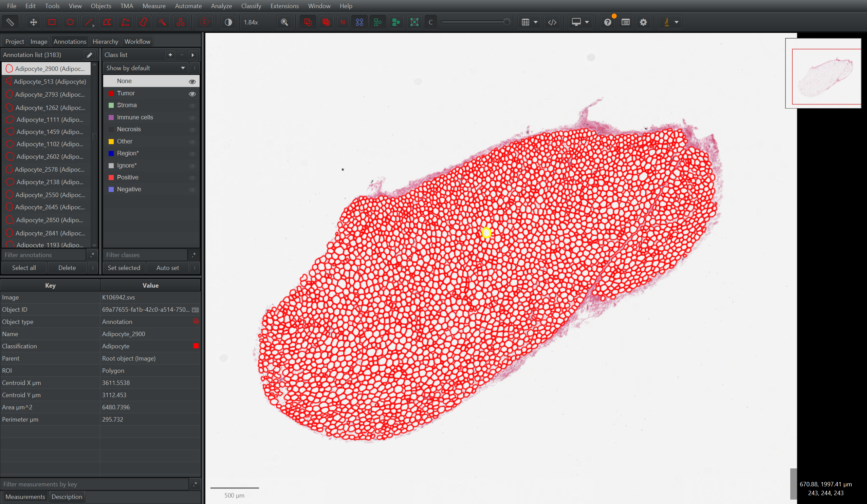Remove class using the minus icon

click(x=182, y=55)
